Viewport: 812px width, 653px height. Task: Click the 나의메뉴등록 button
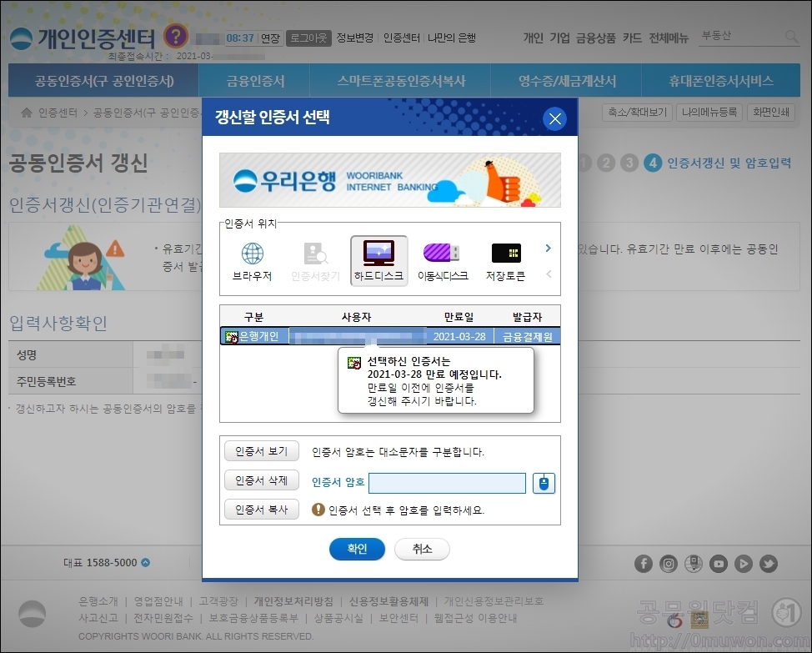(x=709, y=113)
